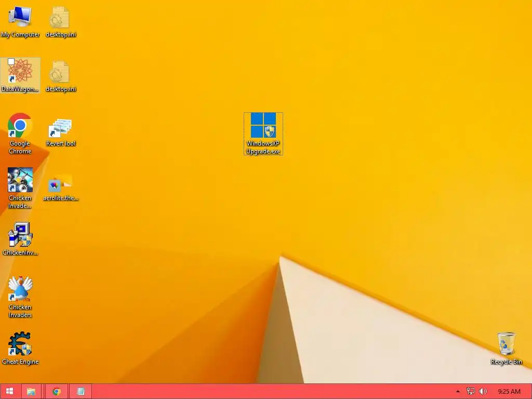Click the 'aerolite.the...' label text

[x=61, y=198]
